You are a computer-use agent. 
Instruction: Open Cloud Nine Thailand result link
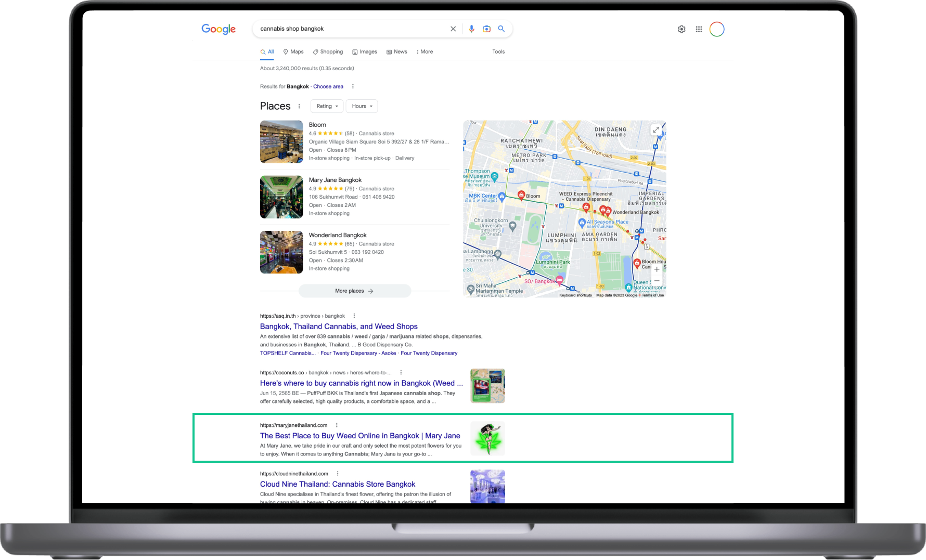[338, 484]
